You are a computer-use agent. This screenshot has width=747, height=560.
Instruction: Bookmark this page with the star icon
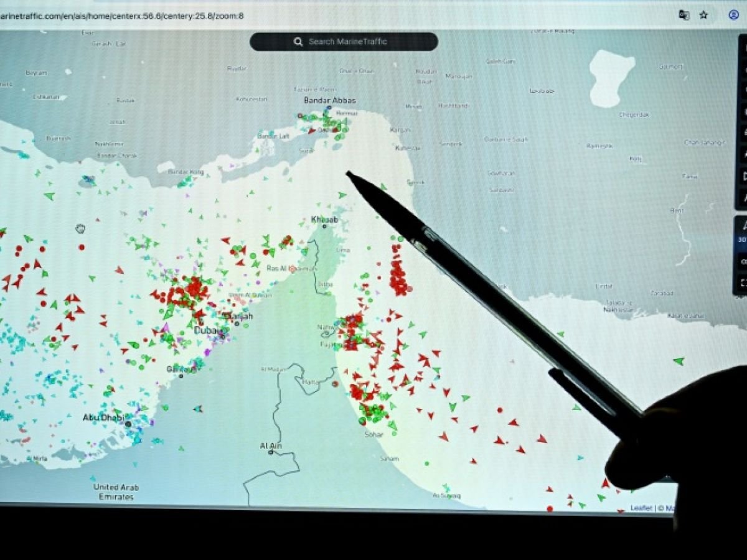703,15
